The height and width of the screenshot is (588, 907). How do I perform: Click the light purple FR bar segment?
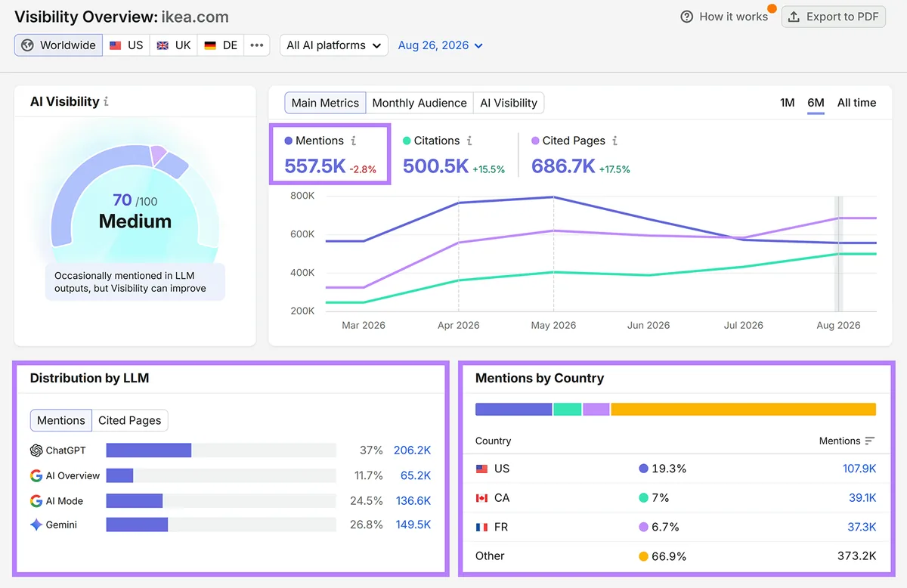(596, 409)
